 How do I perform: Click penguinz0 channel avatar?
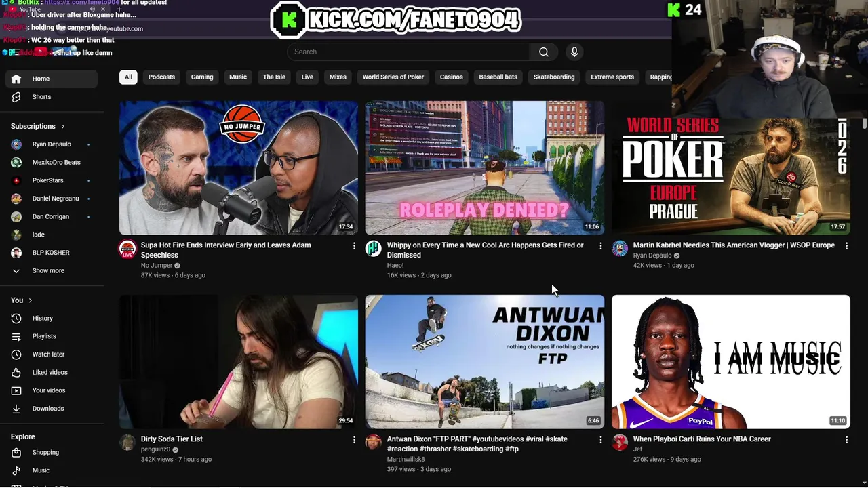pos(127,443)
